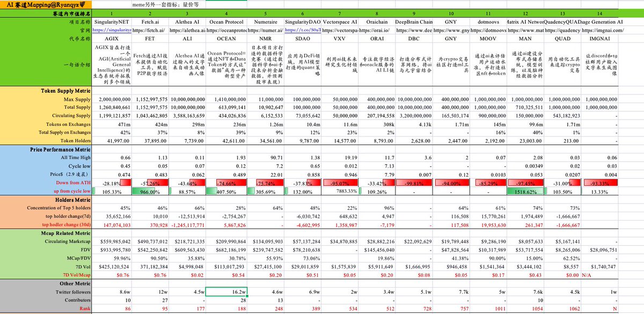
Task: Select the "DBC" token ticker cell
Action: (414, 39)
